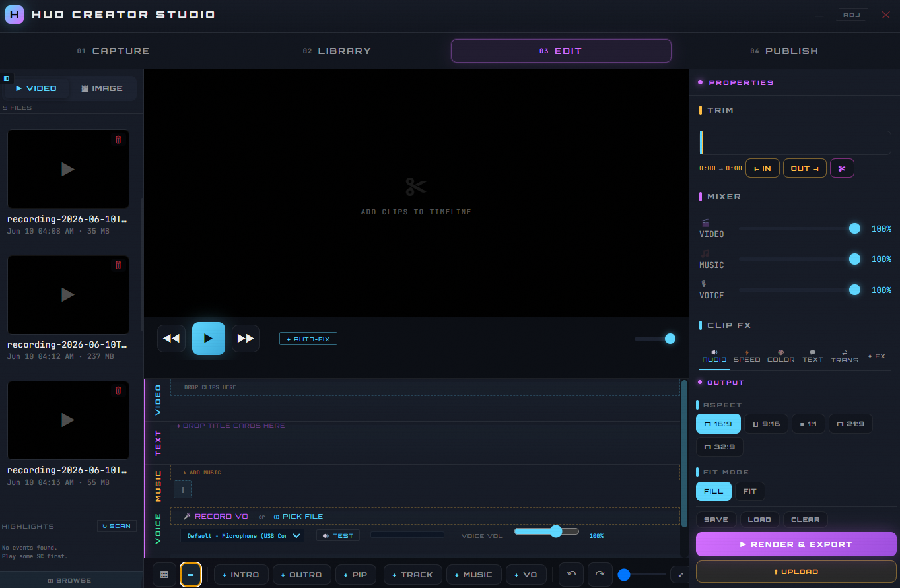
Task: Adjust the timeline zoom slider
Action: [641, 575]
